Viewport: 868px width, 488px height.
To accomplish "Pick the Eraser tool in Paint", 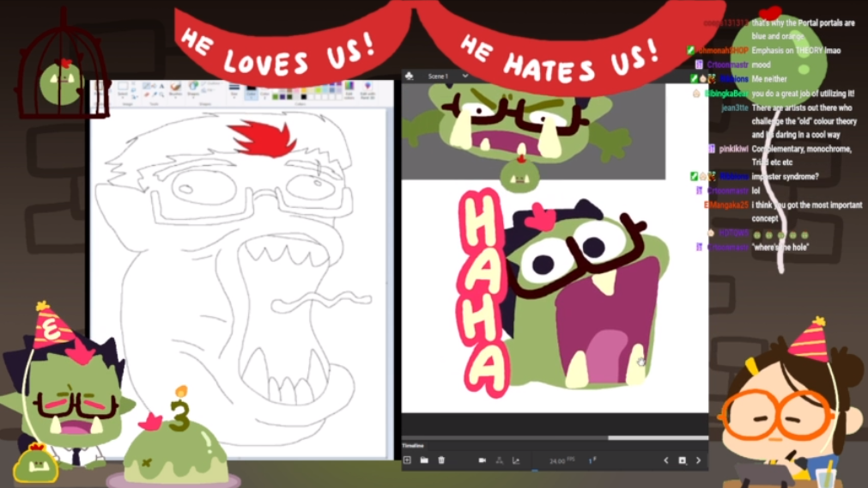I will coord(146,95).
